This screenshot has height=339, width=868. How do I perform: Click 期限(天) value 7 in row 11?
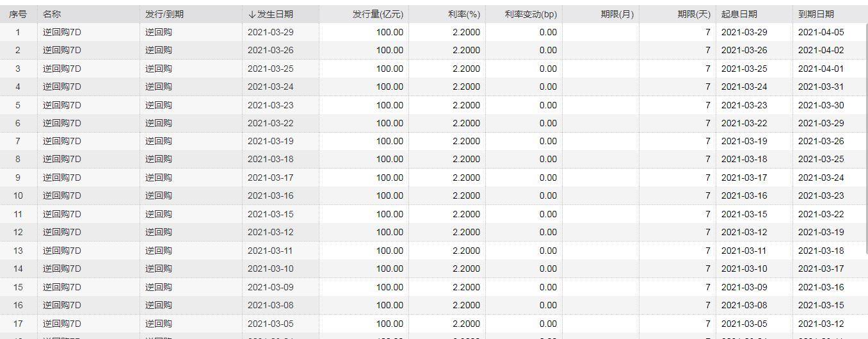[x=708, y=214]
